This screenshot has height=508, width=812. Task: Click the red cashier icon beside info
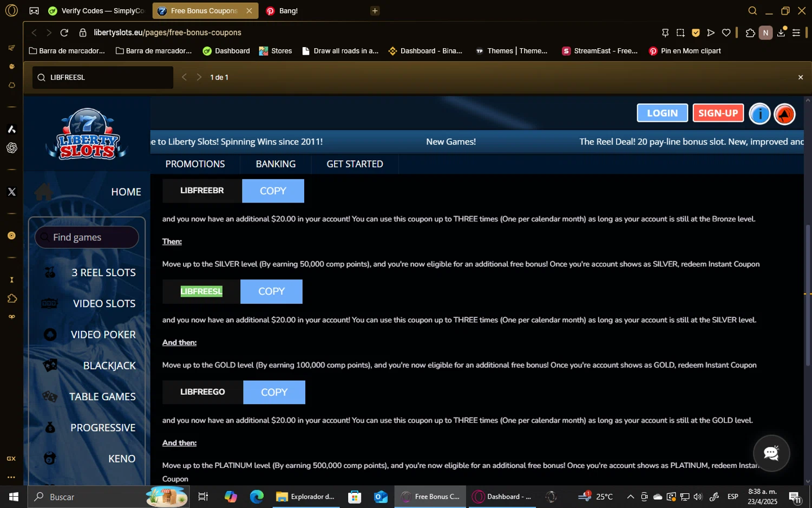(x=784, y=114)
